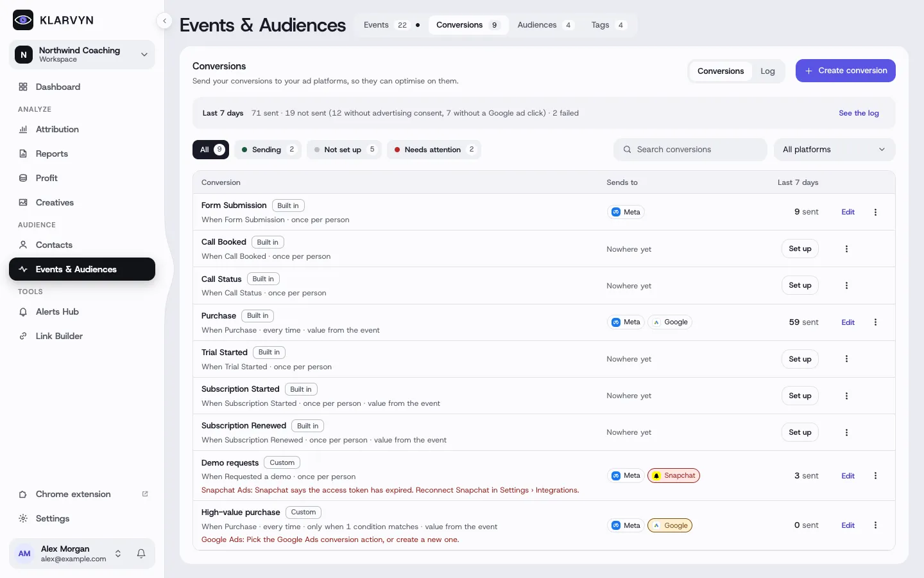Set up the Subscription Renewed conversion
924x578 pixels.
[x=800, y=432]
